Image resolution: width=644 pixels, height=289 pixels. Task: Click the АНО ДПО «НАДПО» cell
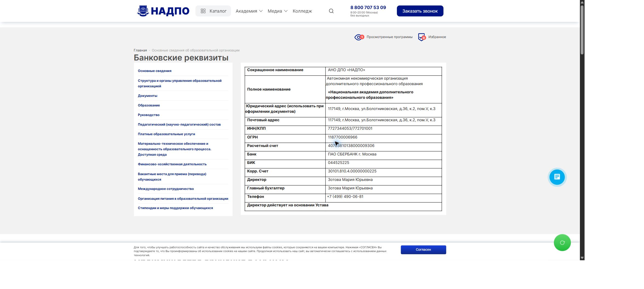point(383,71)
